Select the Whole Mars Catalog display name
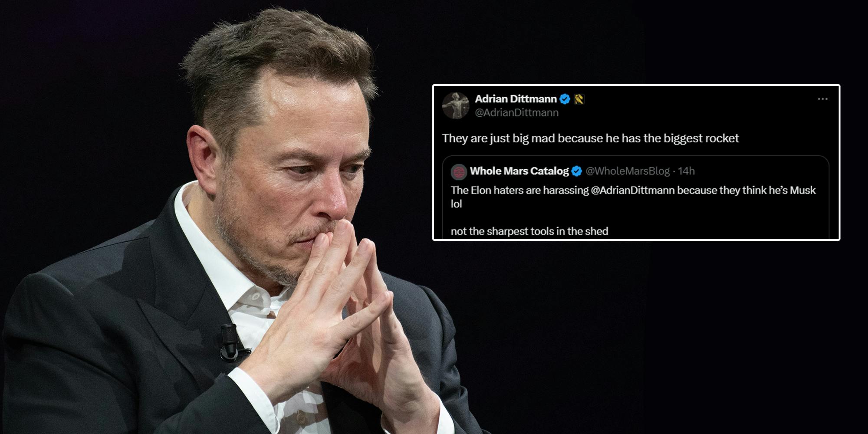The image size is (868, 434). [x=519, y=171]
